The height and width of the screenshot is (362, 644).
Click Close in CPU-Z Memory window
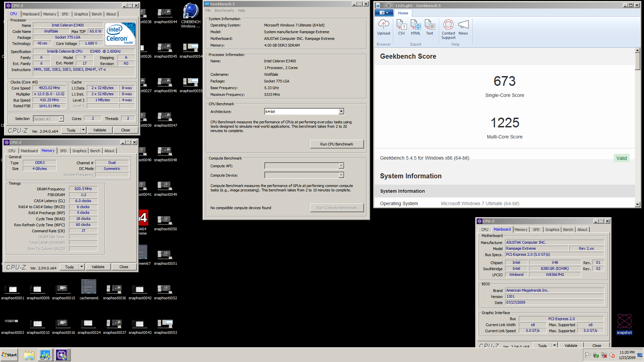(x=124, y=267)
